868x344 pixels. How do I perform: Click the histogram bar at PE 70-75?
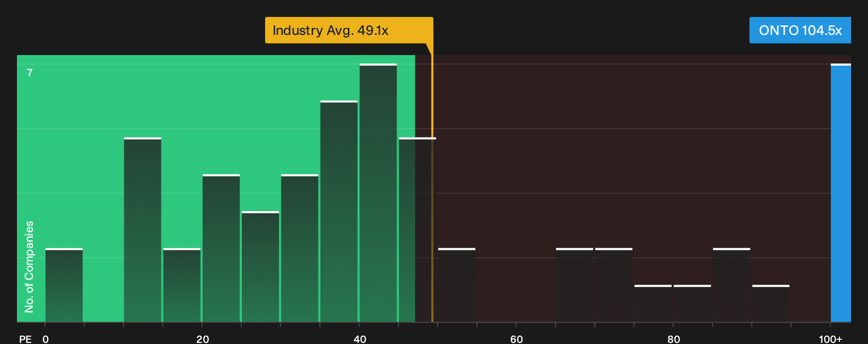pos(613,285)
